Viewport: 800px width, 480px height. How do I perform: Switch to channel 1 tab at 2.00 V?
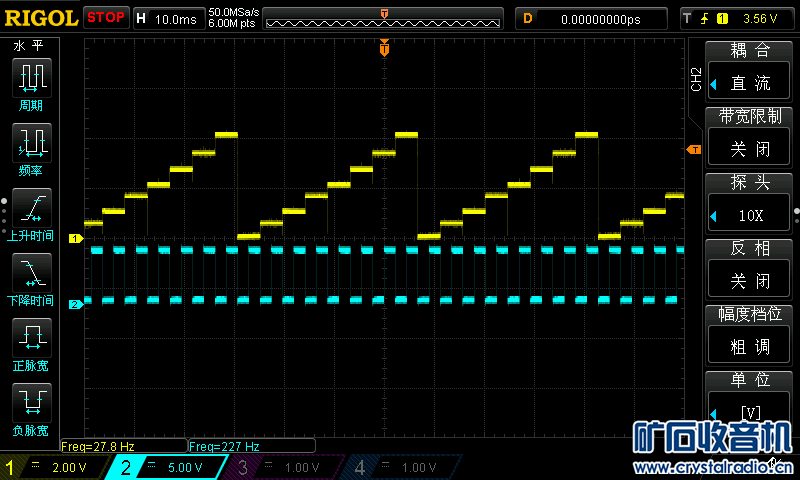click(x=55, y=467)
